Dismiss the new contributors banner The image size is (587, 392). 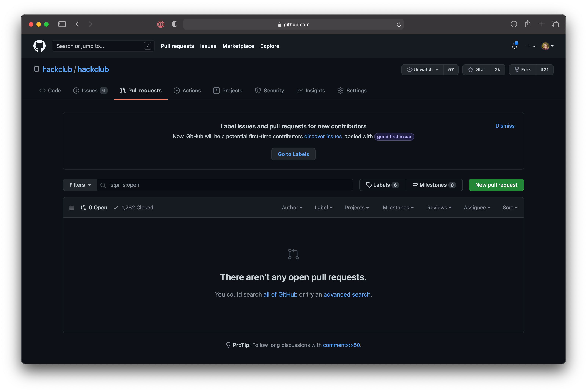pos(505,126)
